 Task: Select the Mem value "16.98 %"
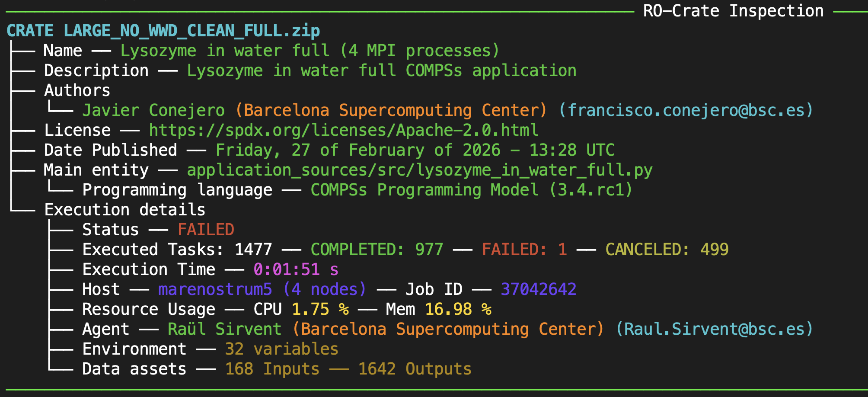458,309
